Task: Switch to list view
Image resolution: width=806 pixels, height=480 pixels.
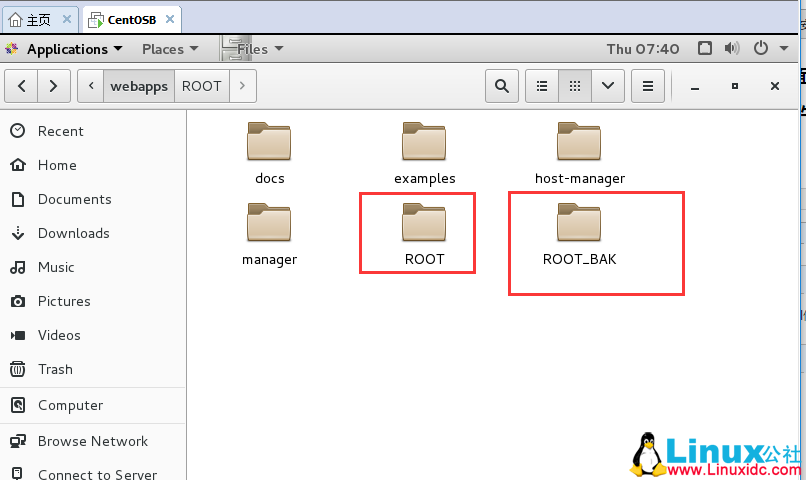Action: (542, 86)
